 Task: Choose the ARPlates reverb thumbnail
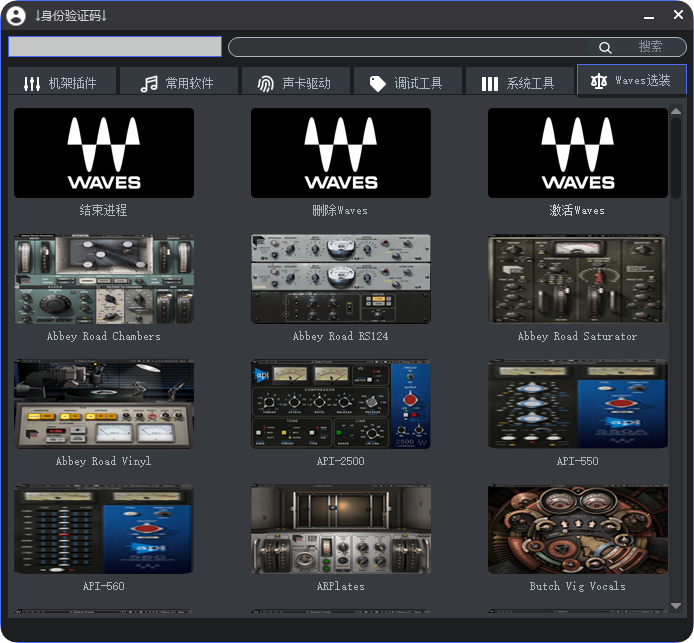tap(341, 529)
